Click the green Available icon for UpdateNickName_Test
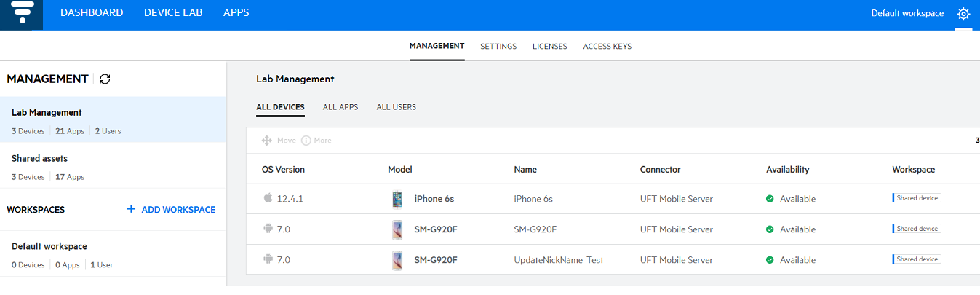 pyautogui.click(x=770, y=260)
